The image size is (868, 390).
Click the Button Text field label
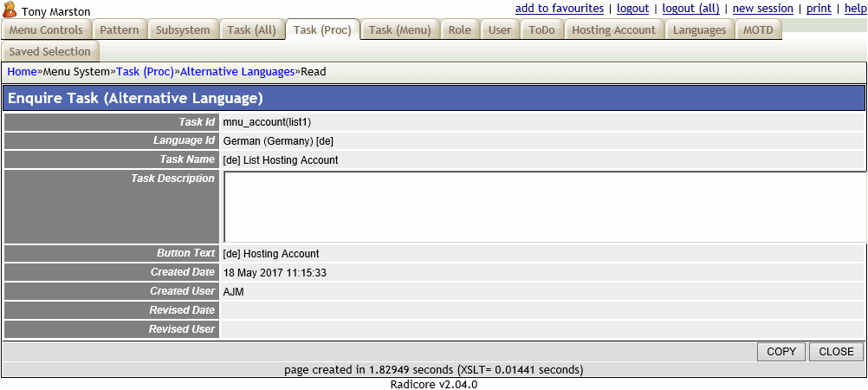click(x=186, y=253)
